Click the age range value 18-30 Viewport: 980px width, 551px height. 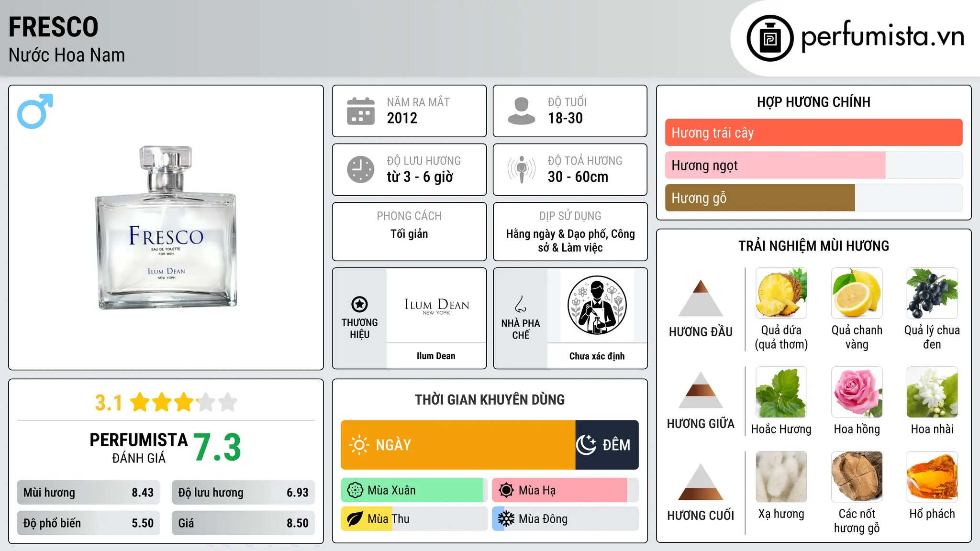point(565,118)
